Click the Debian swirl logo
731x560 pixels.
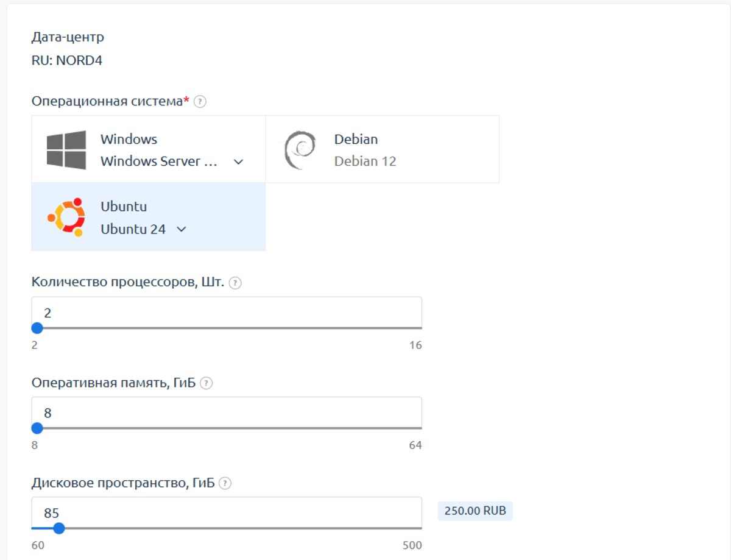point(300,150)
